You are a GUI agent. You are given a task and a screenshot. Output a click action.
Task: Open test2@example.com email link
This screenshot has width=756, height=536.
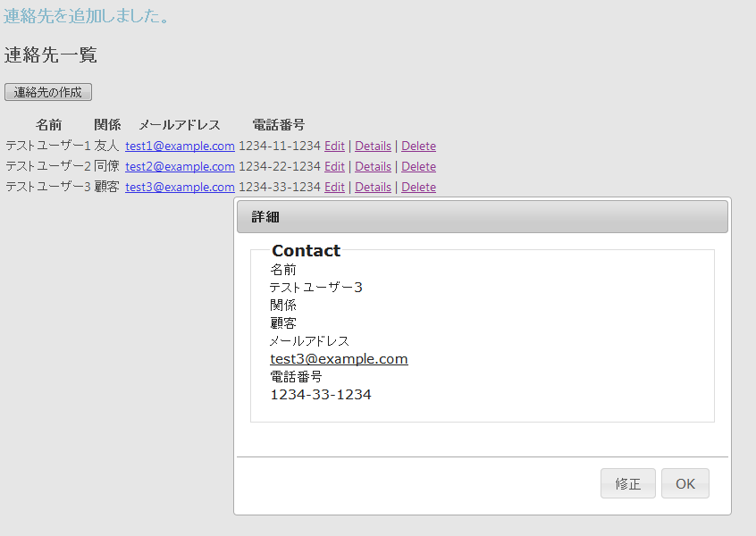(x=180, y=167)
